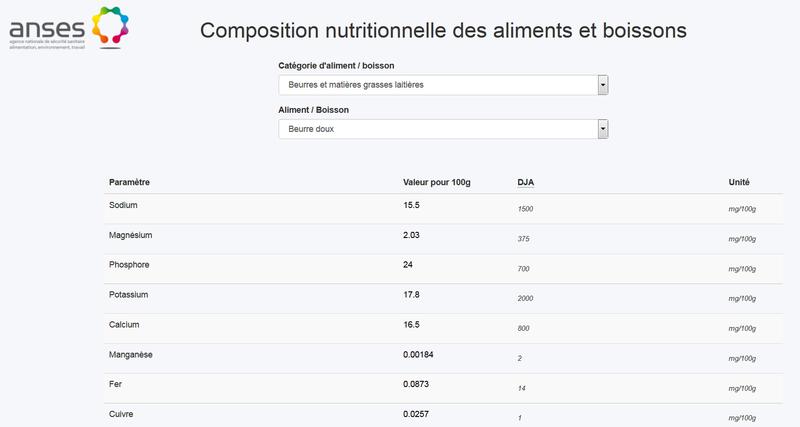The image size is (800, 427).
Task: Click the Unité column header
Action: 739,182
